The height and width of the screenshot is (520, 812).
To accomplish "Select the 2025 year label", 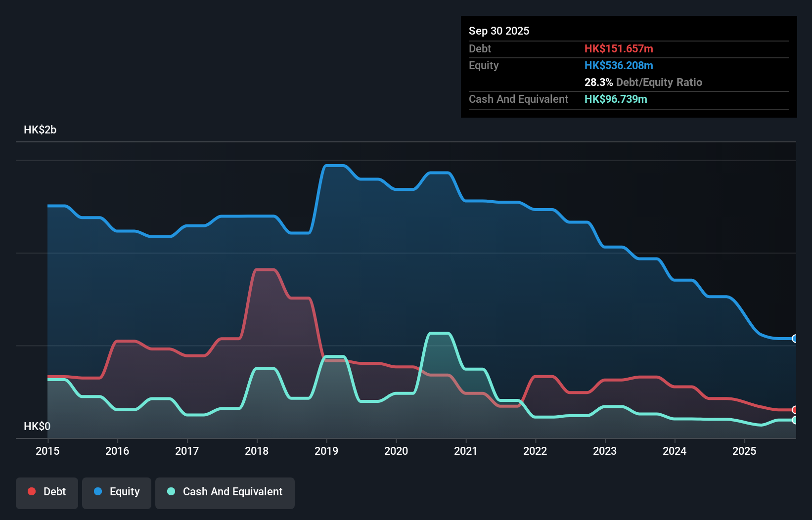I will [745, 451].
